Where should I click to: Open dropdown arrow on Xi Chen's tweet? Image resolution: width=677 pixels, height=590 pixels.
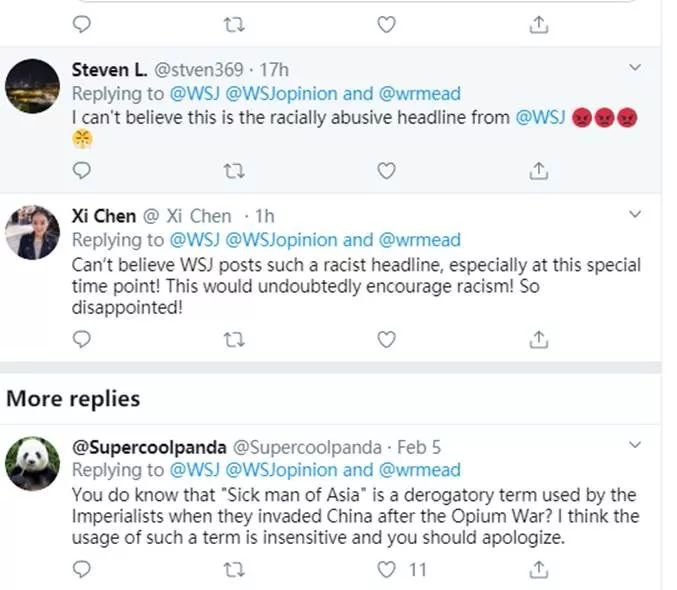point(635,214)
